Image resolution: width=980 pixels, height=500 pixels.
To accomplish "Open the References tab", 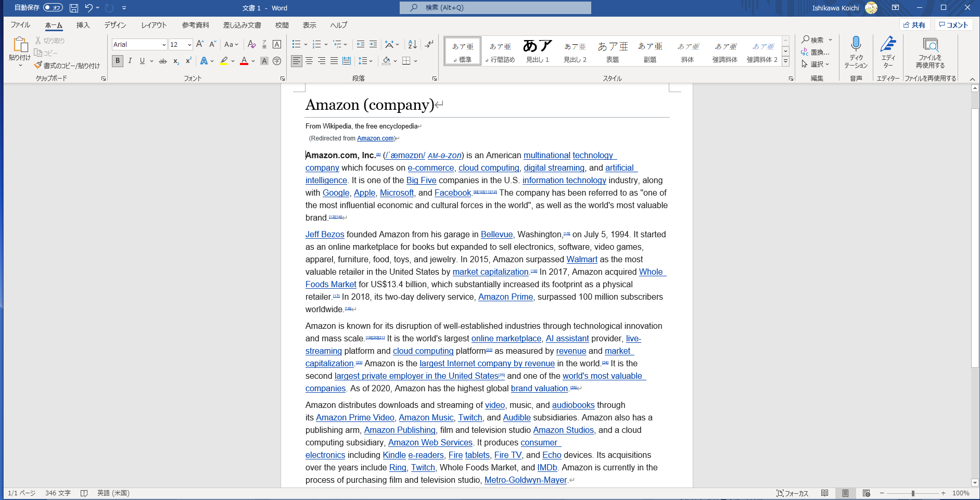I will click(x=195, y=25).
